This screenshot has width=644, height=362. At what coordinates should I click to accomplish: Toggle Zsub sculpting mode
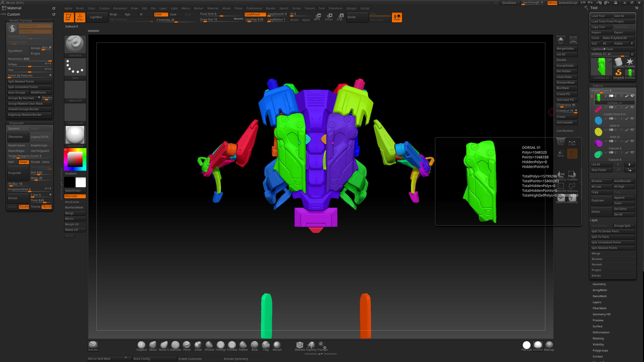tap(173, 14)
